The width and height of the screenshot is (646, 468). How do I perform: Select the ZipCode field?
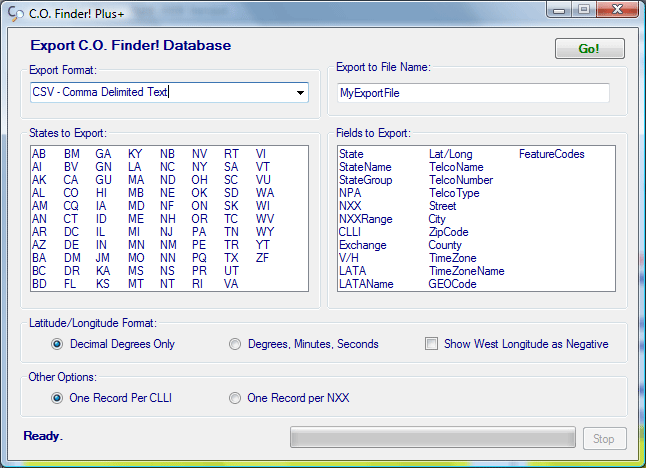pyautogui.click(x=449, y=232)
